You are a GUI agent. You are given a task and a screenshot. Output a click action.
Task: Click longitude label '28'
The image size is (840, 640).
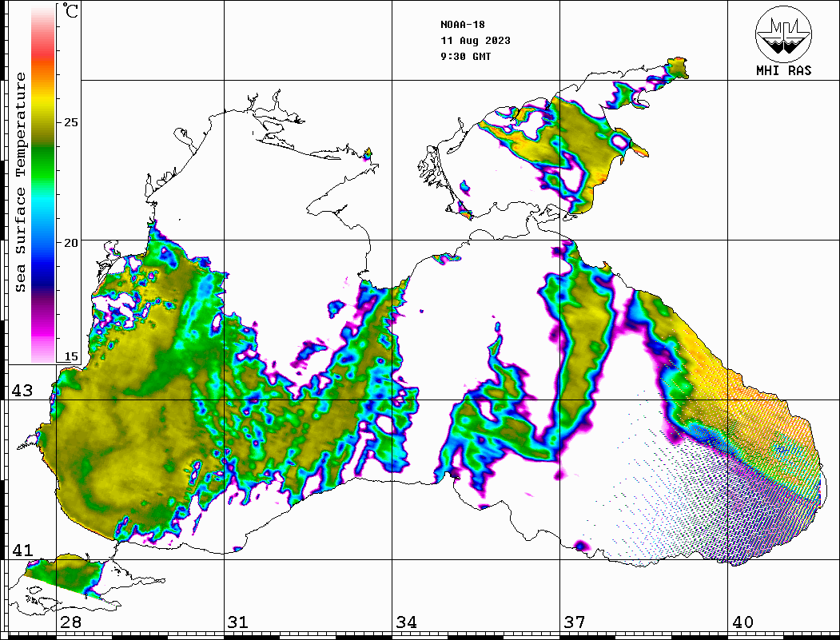[70, 622]
